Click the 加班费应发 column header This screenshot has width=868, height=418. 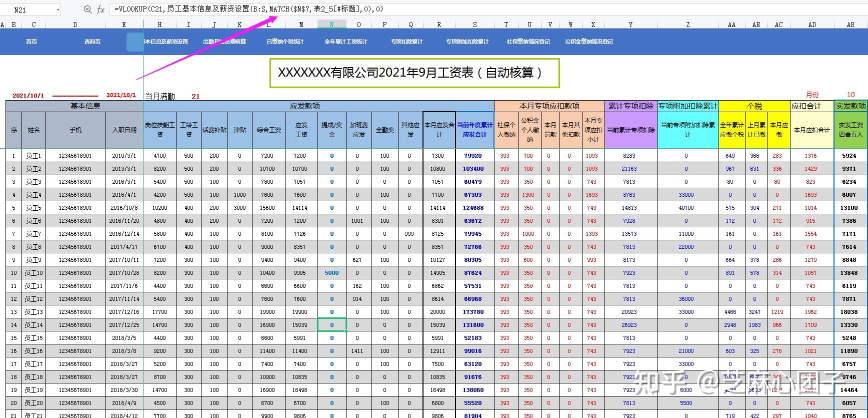click(358, 130)
